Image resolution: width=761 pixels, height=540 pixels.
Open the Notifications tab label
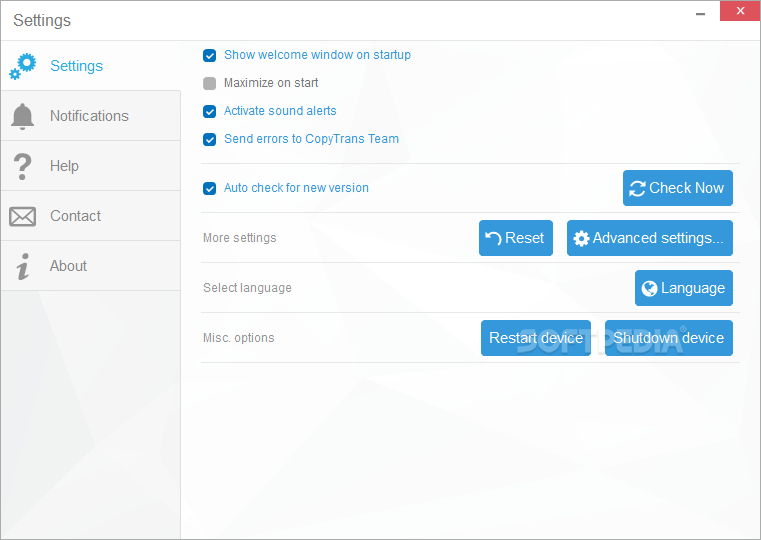(x=89, y=116)
